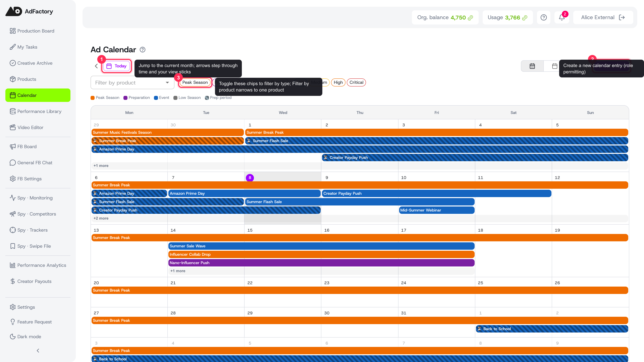
Task: Click the AdFactory logo
Action: (29, 12)
